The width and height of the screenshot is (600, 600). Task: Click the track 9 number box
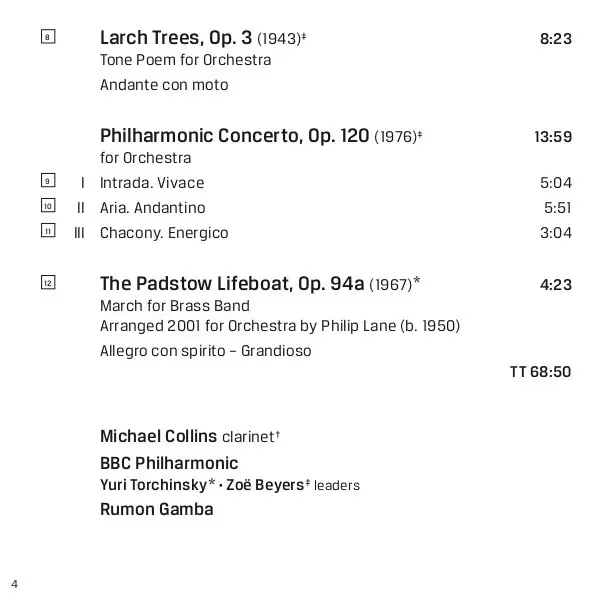pos(47,181)
